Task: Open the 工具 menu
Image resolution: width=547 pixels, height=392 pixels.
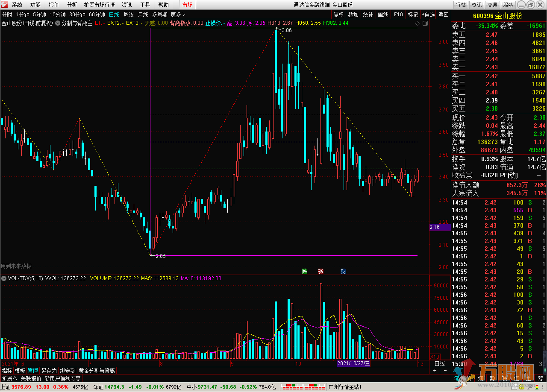Action: point(145,5)
